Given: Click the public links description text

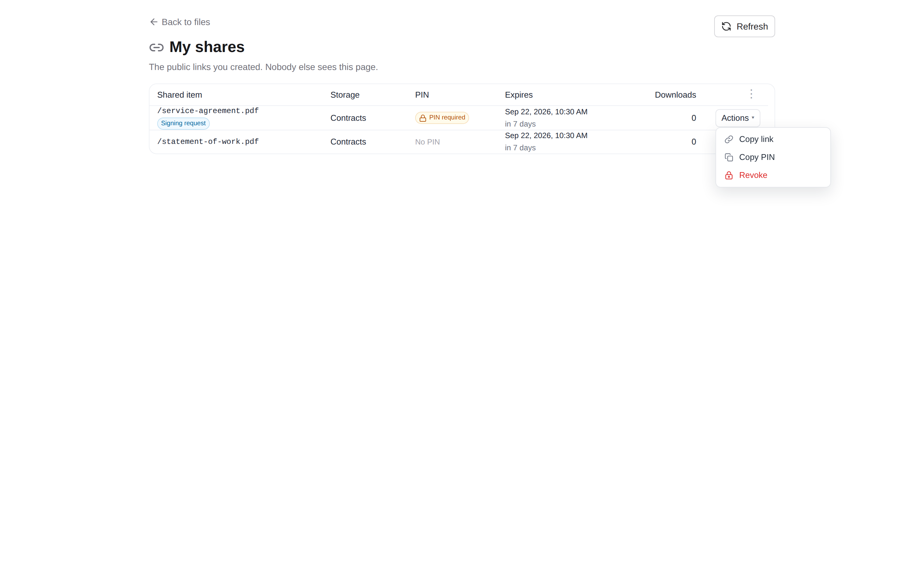Looking at the screenshot, I should click(x=263, y=67).
